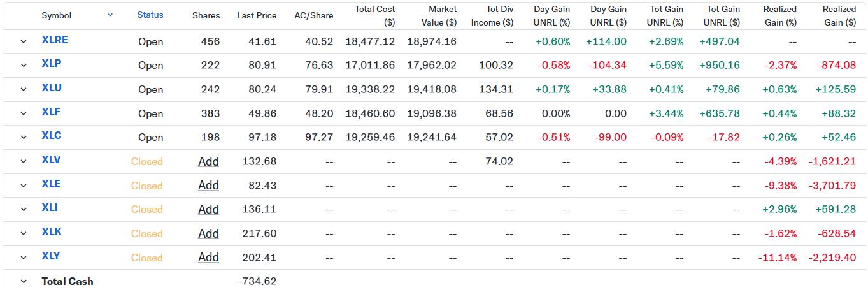Image resolution: width=868 pixels, height=292 pixels.
Task: Sort by Realized Gain ($) header
Action: click(x=839, y=15)
